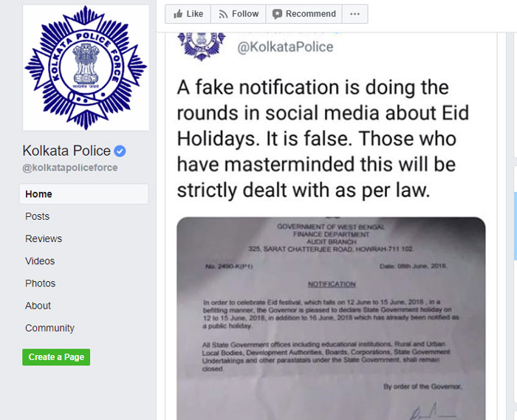The image size is (517, 420).
Task: Click the @kolkatapoliceforce username
Action: [x=70, y=168]
